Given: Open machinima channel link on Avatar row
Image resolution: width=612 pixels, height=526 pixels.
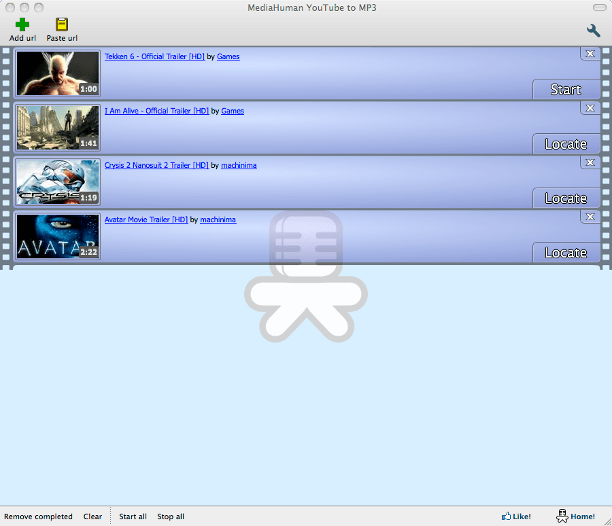Looking at the screenshot, I should pyautogui.click(x=218, y=220).
